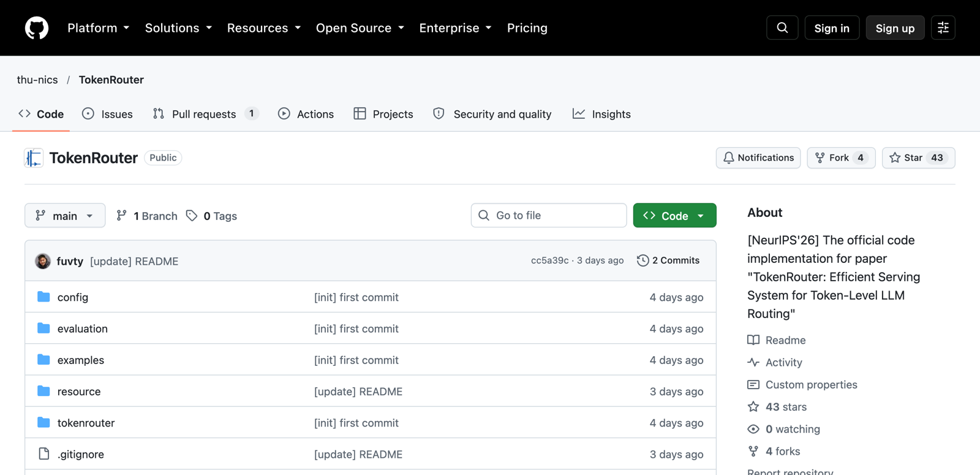The width and height of the screenshot is (980, 475).
Task: Open the 2 Commits history link
Action: point(668,260)
